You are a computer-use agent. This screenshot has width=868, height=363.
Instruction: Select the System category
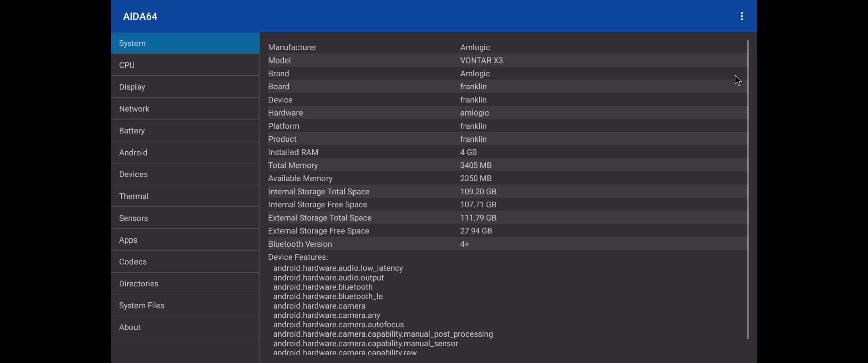pyautogui.click(x=185, y=43)
